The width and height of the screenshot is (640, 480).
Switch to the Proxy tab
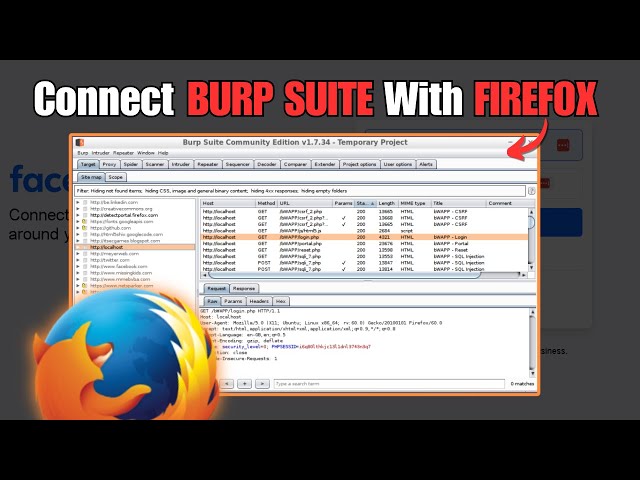[109, 164]
